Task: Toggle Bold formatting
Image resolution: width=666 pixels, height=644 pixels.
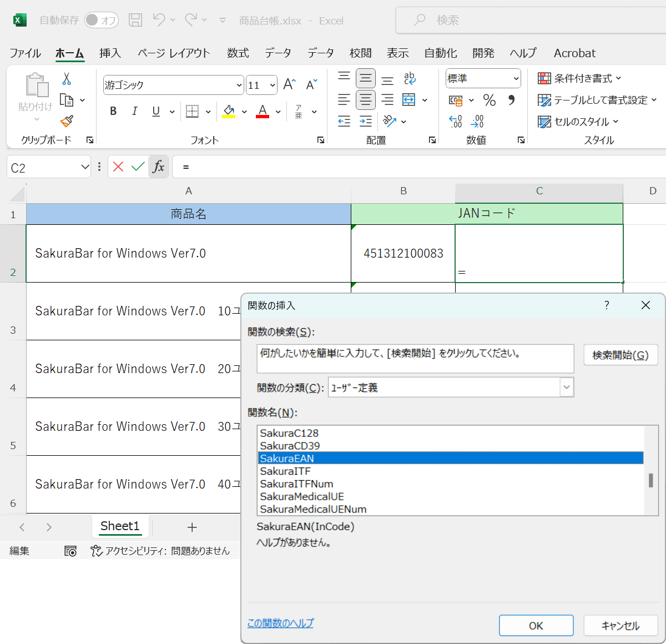Action: point(113,111)
